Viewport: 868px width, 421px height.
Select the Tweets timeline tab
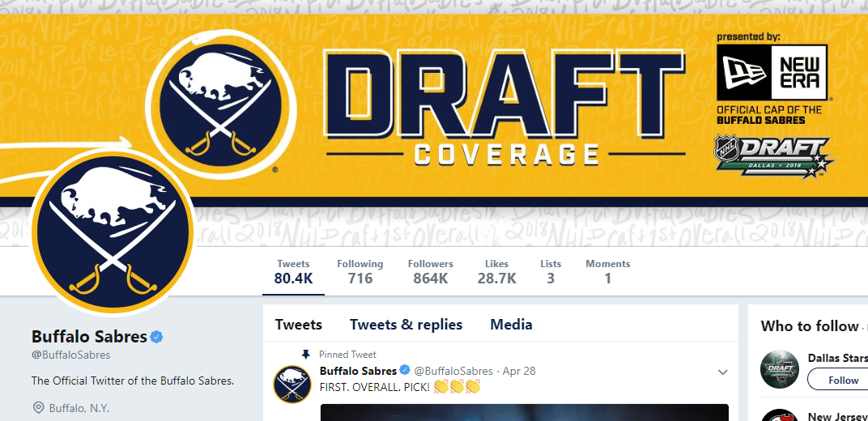(298, 324)
